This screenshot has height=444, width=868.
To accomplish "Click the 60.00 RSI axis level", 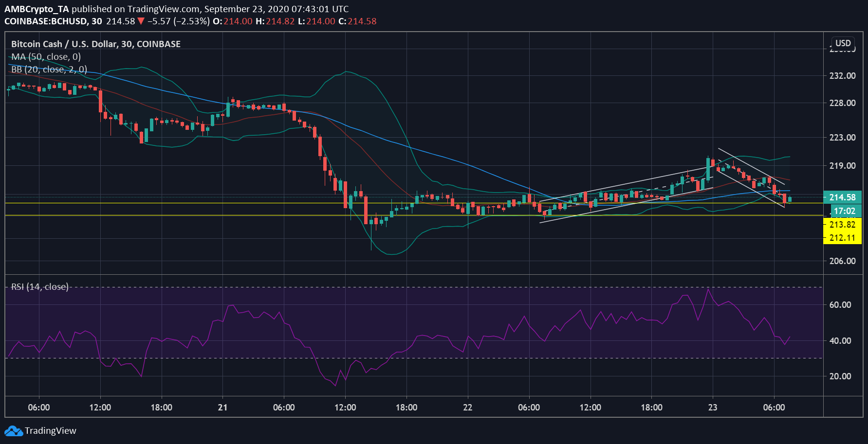I will [840, 304].
